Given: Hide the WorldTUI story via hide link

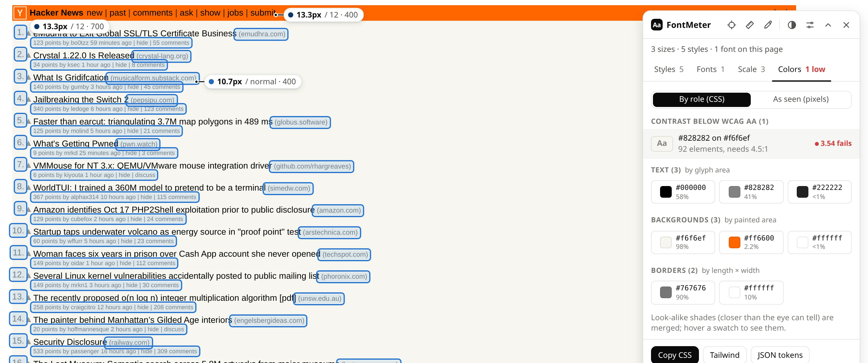Looking at the screenshot, I should click(146, 197).
